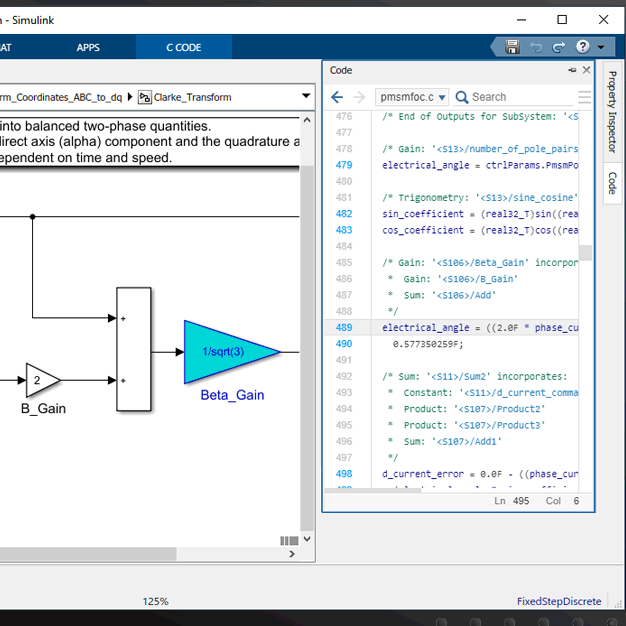The image size is (626, 626).
Task: Click the canvas scroll down arrow
Action: click(x=307, y=539)
